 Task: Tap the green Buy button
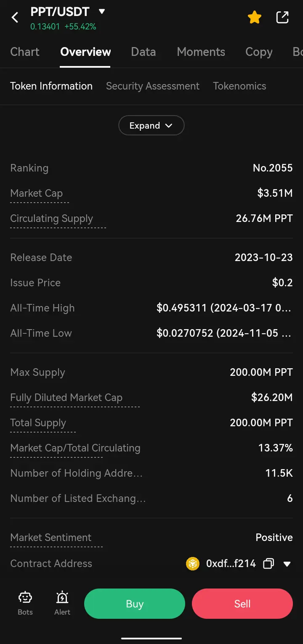click(135, 604)
